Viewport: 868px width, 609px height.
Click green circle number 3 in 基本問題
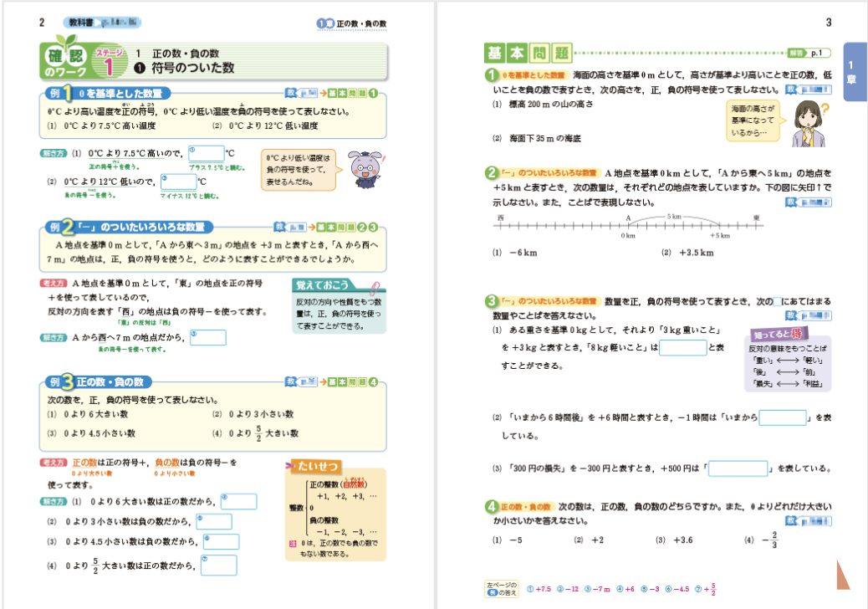(x=492, y=301)
